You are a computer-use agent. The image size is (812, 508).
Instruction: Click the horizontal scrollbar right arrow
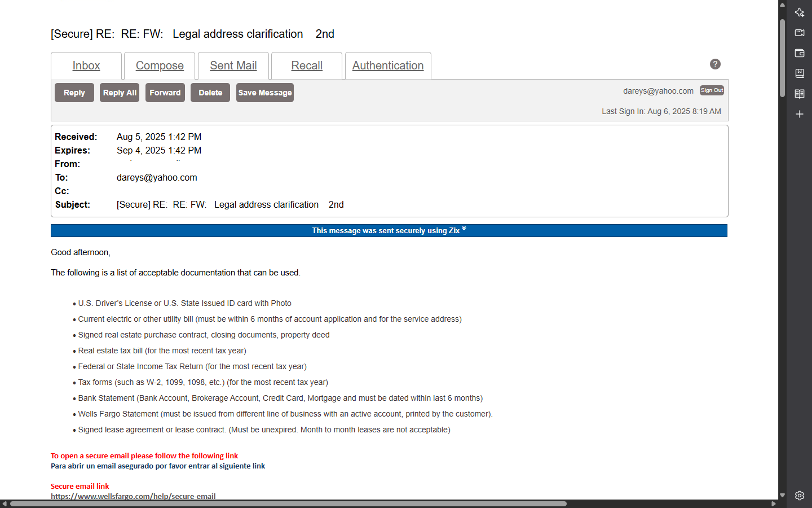click(x=774, y=503)
